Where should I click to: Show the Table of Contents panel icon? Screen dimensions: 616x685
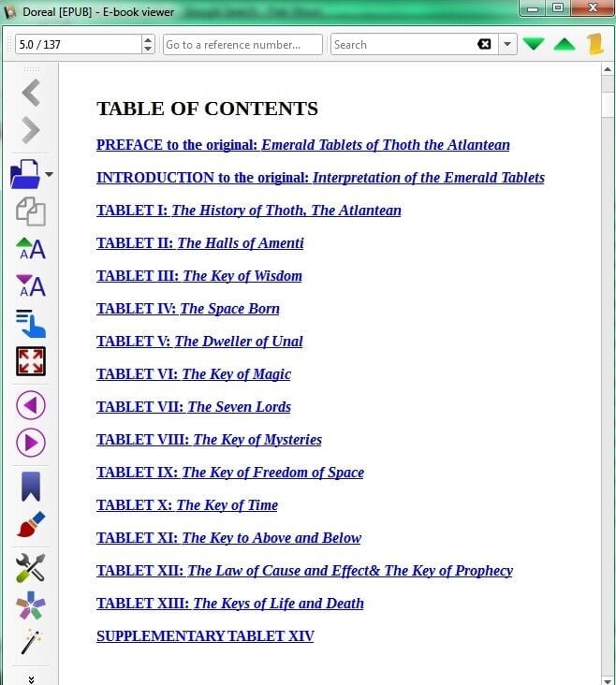pyautogui.click(x=31, y=323)
